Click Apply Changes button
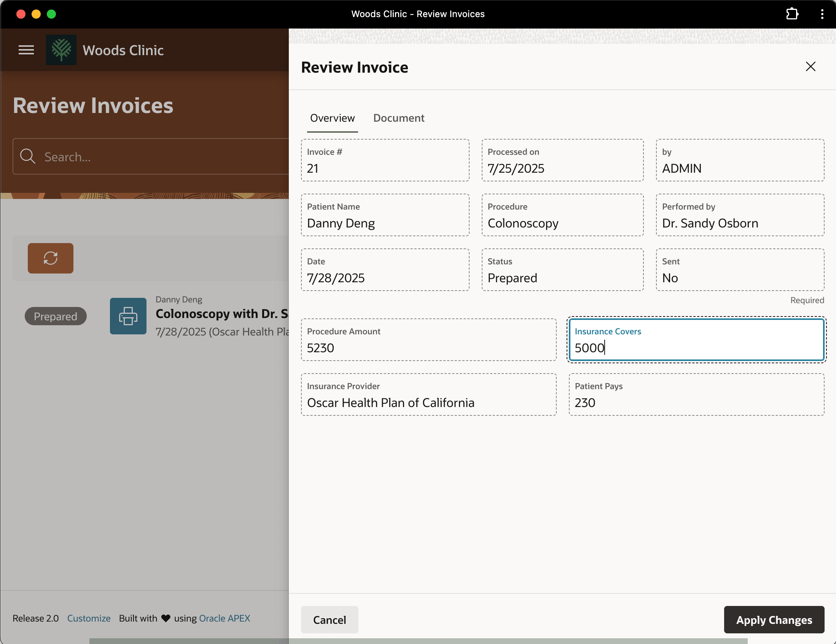 [x=774, y=620]
